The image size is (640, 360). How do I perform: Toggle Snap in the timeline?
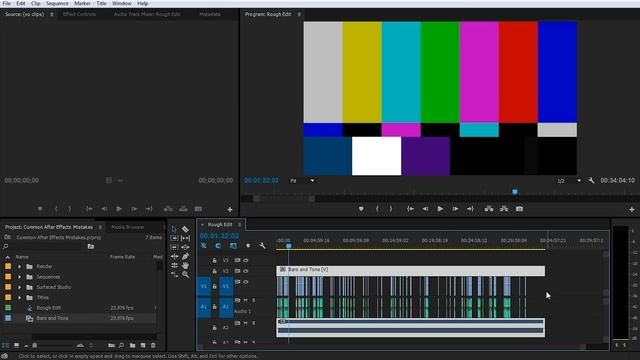click(218, 245)
